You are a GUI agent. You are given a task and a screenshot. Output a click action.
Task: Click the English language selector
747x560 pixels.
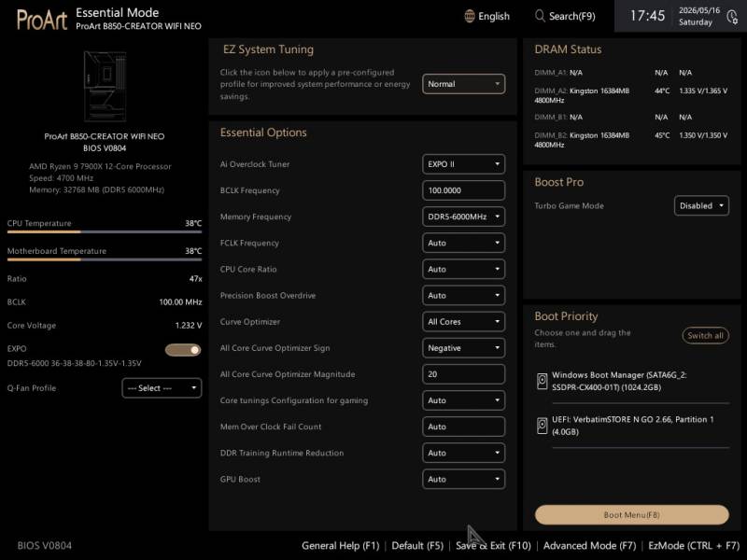[x=486, y=16]
